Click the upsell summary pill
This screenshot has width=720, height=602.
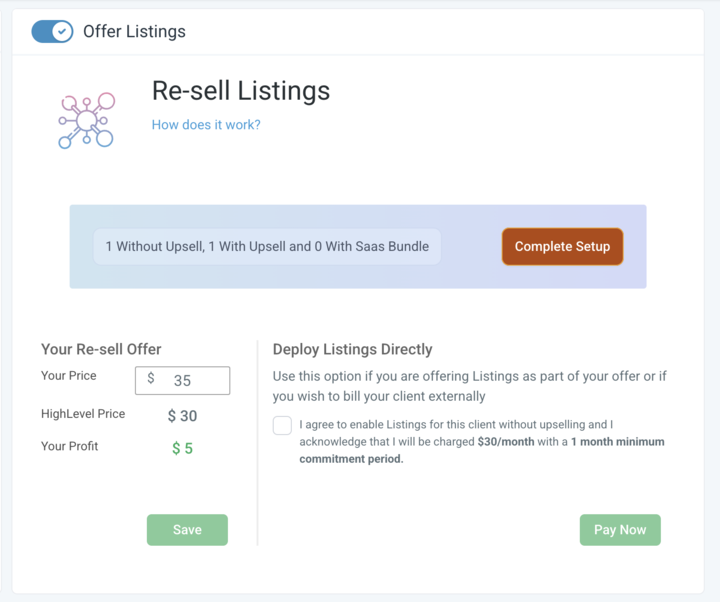[267, 246]
